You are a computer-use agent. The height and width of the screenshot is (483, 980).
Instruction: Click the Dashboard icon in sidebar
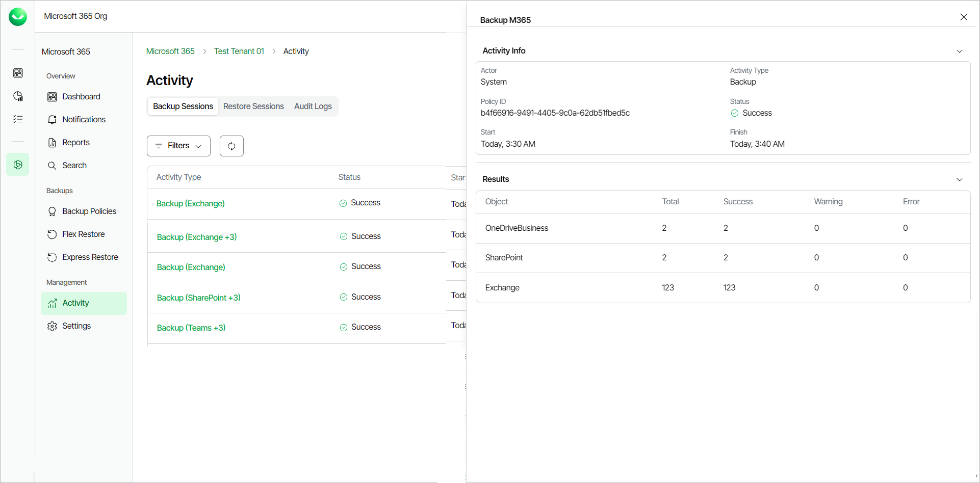52,97
